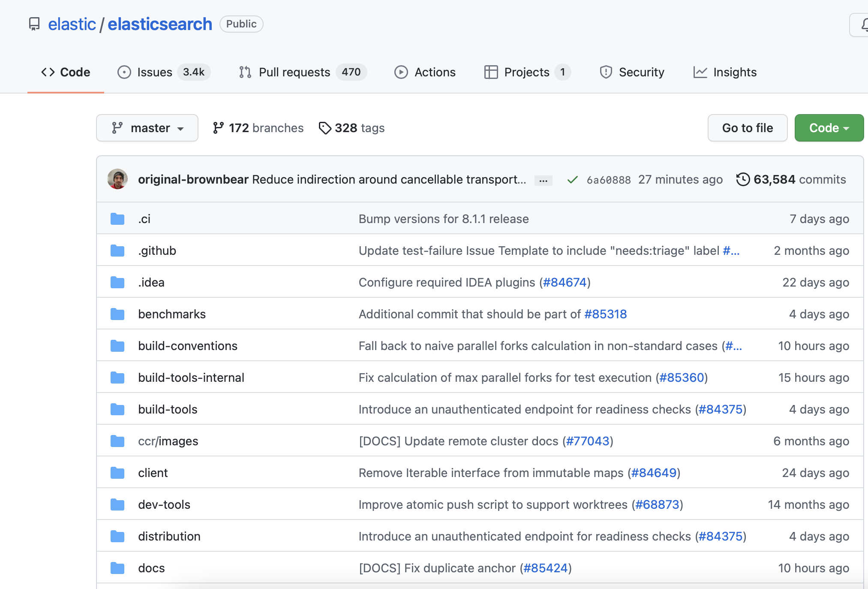Expand the commit message ellipsis button
868x589 pixels.
pyautogui.click(x=543, y=181)
